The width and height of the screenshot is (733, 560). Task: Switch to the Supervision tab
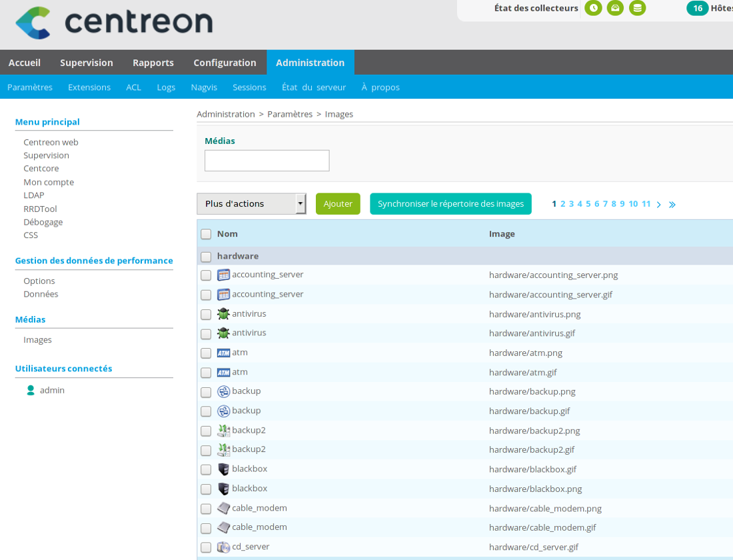coord(87,62)
